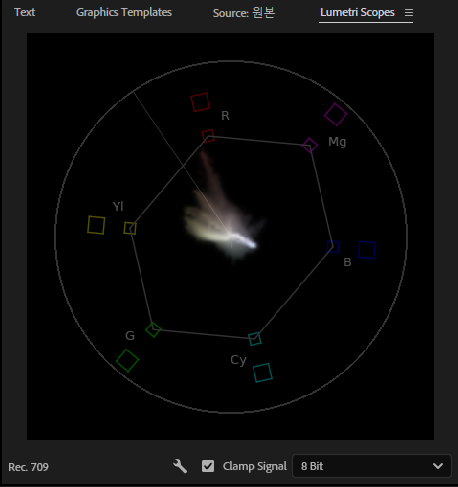Open scope settings with the wrench icon

pyautogui.click(x=180, y=466)
